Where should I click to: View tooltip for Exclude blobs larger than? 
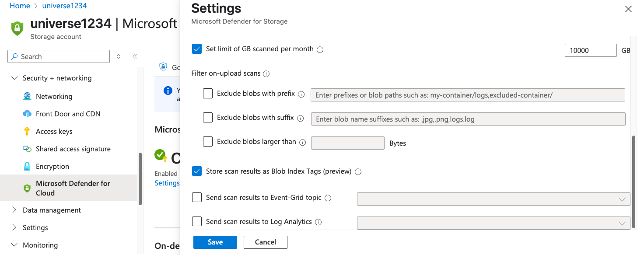302,142
